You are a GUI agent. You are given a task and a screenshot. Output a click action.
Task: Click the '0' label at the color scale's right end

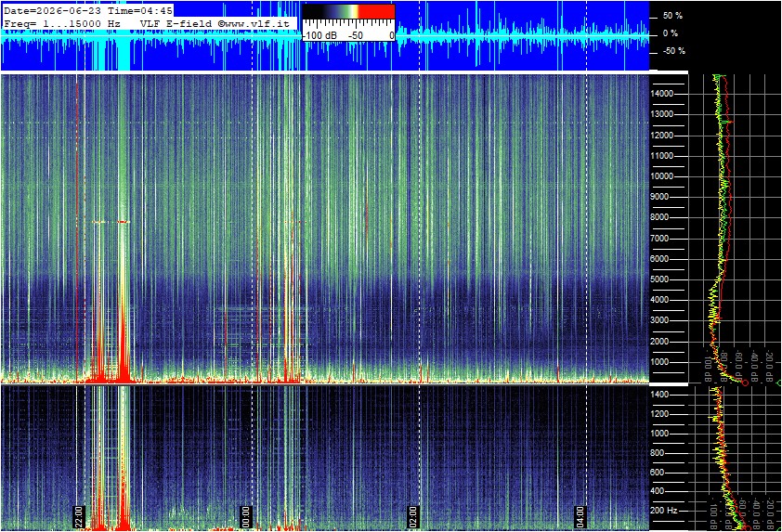(x=392, y=36)
